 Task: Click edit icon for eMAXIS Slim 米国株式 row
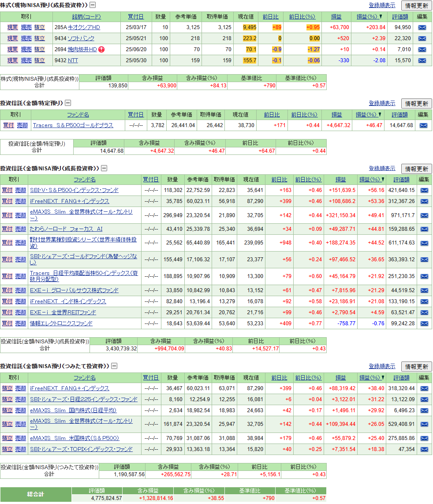coord(424,438)
